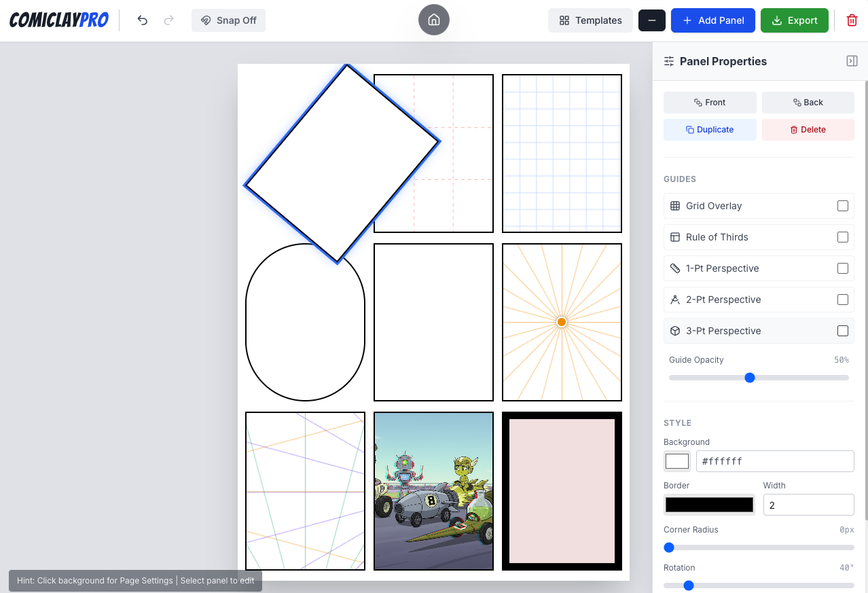Click the orange vanishing point dot
Viewport: 868px width, 593px height.
(562, 322)
